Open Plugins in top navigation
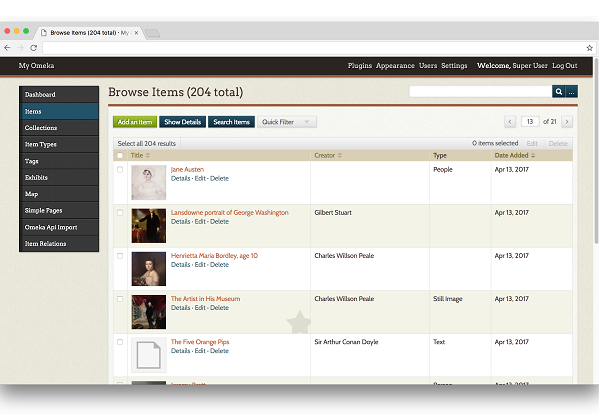Image resolution: width=600 pixels, height=420 pixels. tap(360, 66)
